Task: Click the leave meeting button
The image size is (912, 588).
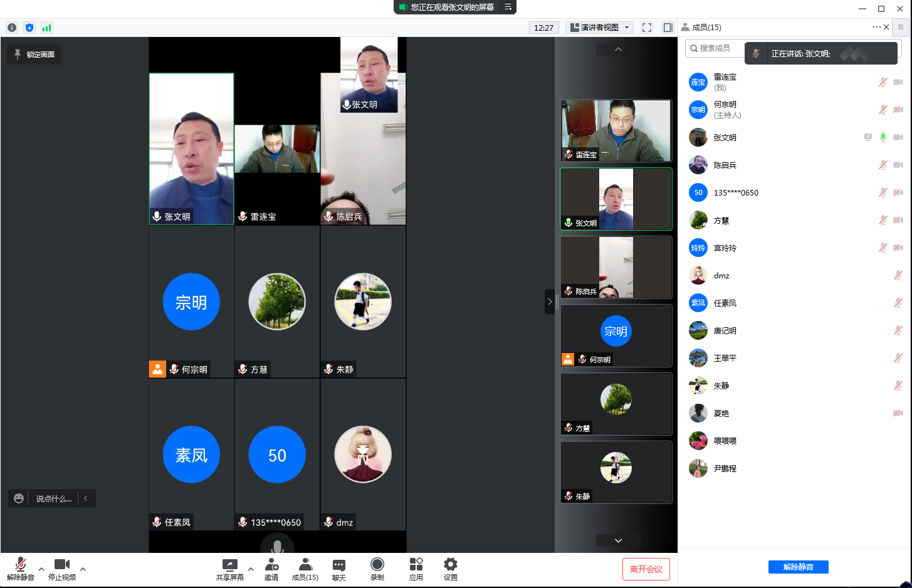Action: [x=646, y=569]
